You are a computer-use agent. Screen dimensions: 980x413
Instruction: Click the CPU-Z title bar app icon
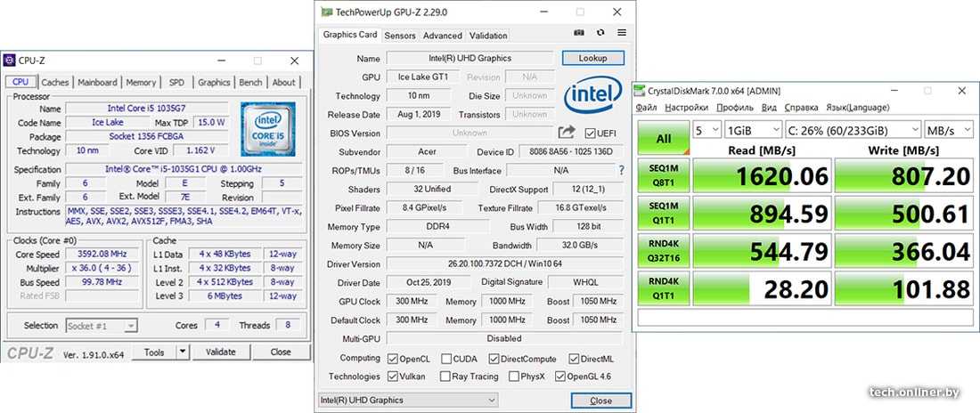[10, 61]
